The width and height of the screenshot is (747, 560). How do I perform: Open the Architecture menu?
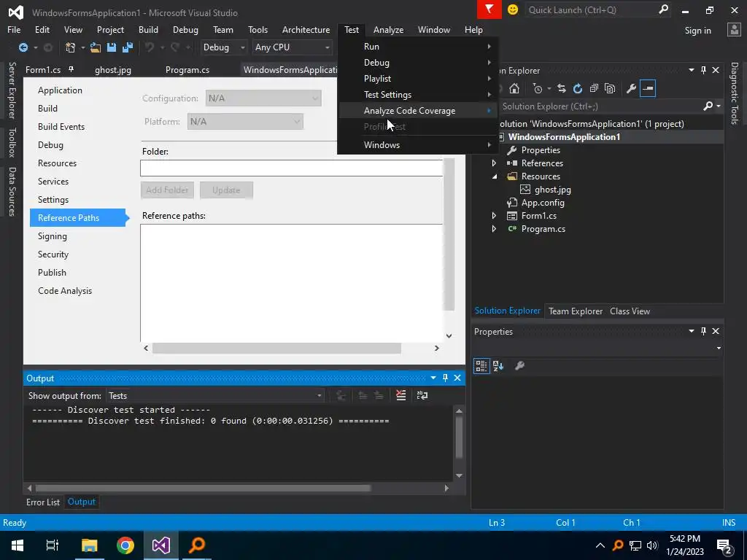pyautogui.click(x=306, y=29)
